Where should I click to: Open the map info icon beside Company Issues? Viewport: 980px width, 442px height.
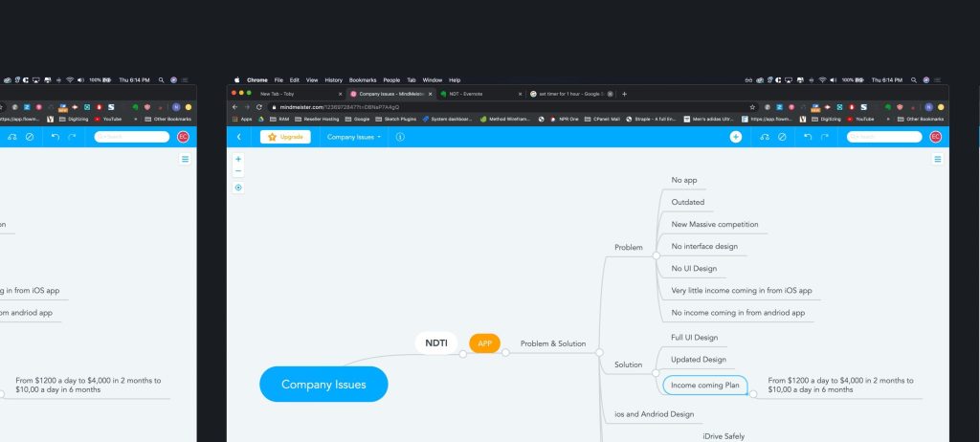click(400, 137)
